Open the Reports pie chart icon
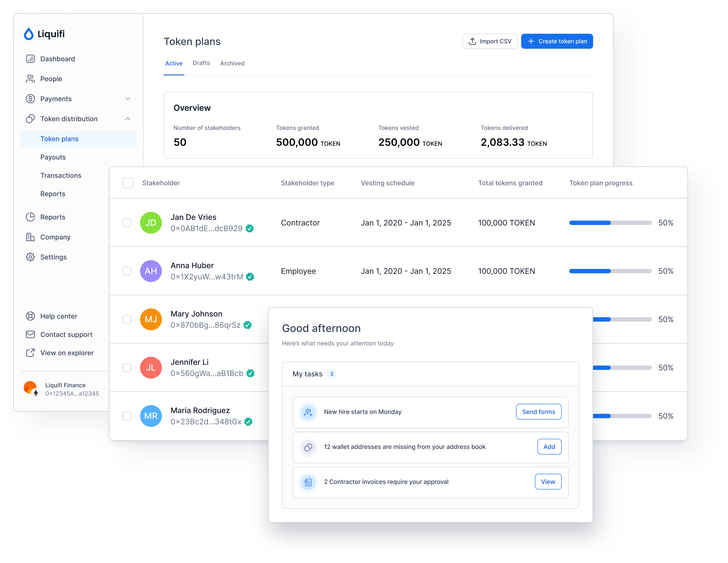728x563 pixels. (x=30, y=217)
